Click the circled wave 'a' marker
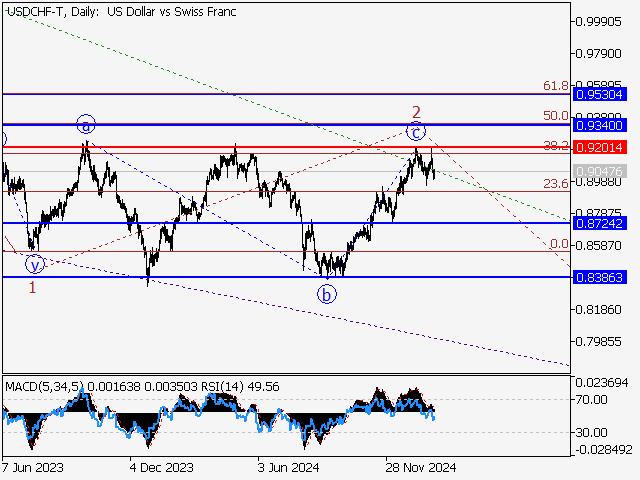 [x=87, y=125]
